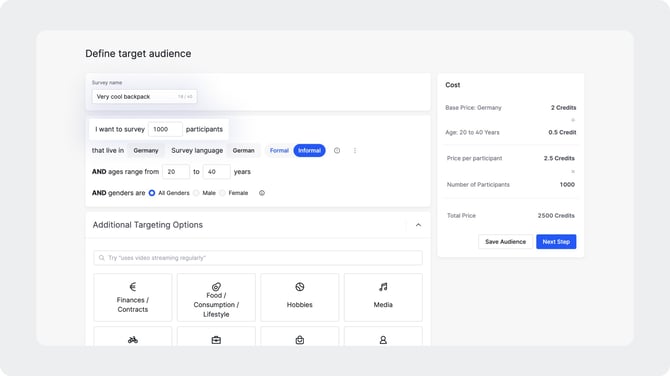Screen dimensions: 670x376
Task: Switch to Informal survey tone
Action: click(309, 150)
